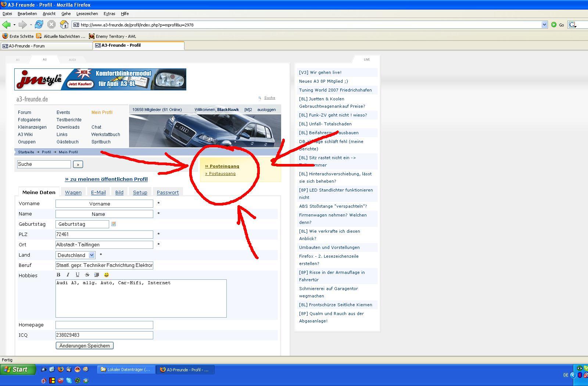Image resolution: width=588 pixels, height=386 pixels.
Task: Open the Erste Schritte bookmark
Action: pyautogui.click(x=18, y=36)
